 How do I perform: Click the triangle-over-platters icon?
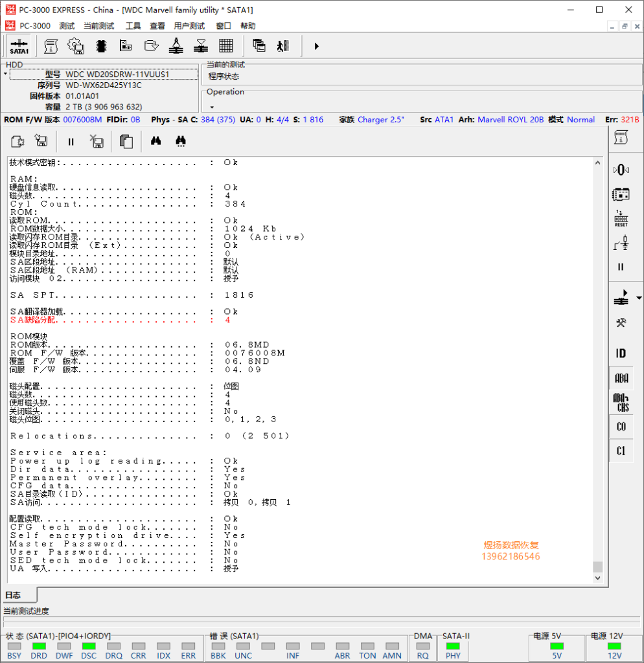[201, 46]
